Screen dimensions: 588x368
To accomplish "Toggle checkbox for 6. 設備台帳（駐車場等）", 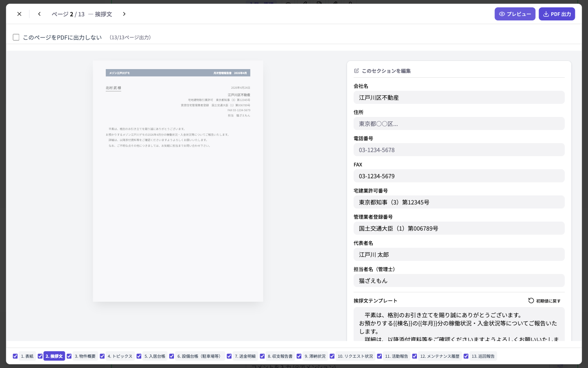I will (x=171, y=356).
